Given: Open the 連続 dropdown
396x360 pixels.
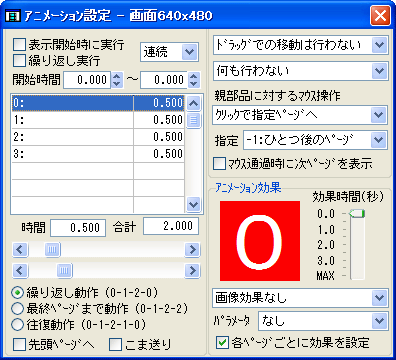Looking at the screenshot, I should pyautogui.click(x=170, y=52).
